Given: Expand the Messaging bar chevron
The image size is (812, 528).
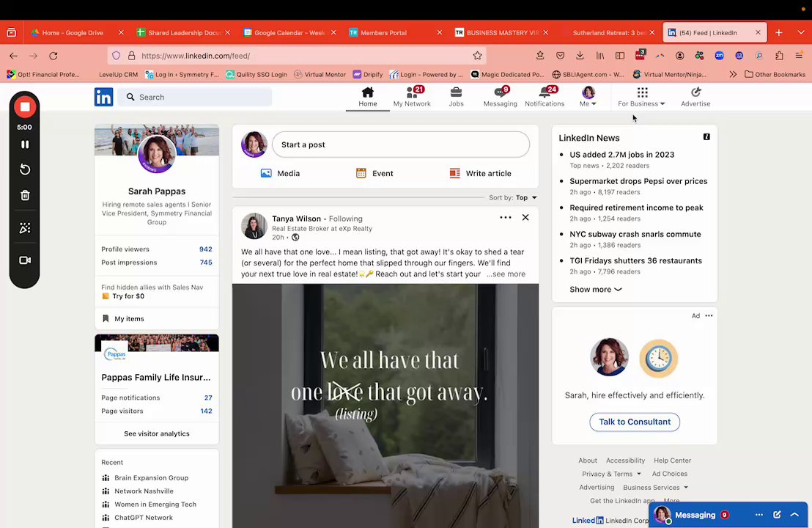Looking at the screenshot, I should pyautogui.click(x=794, y=515).
